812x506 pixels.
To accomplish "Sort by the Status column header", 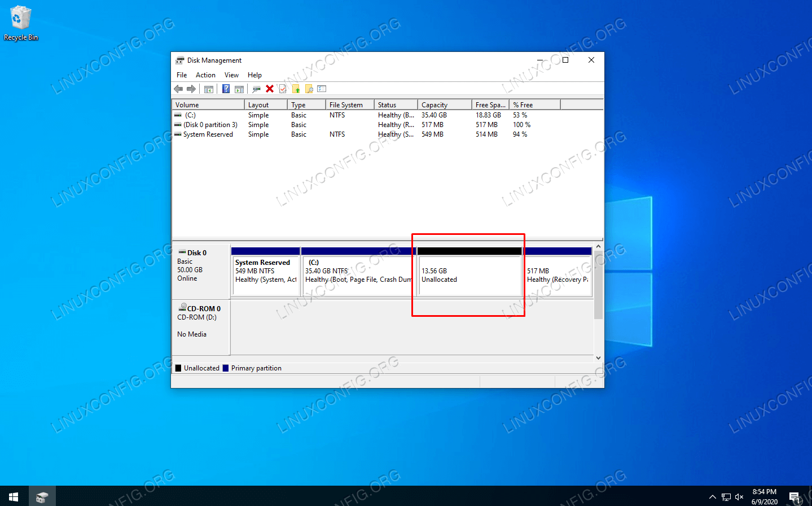I will [x=396, y=104].
